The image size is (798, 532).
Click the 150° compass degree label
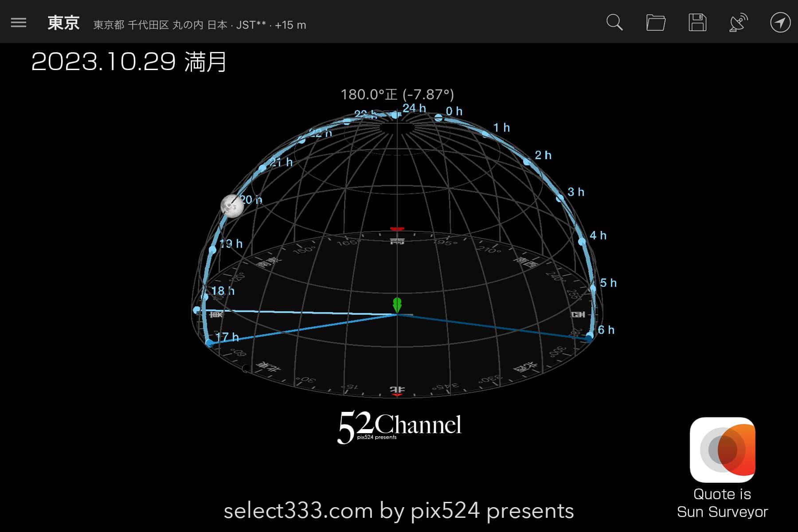pyautogui.click(x=304, y=250)
